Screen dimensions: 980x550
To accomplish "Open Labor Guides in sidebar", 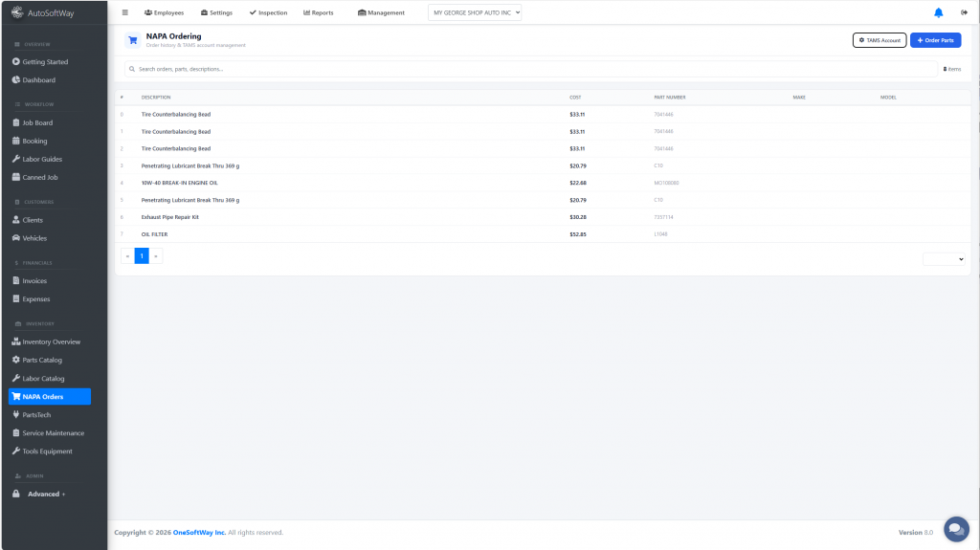I will [42, 159].
